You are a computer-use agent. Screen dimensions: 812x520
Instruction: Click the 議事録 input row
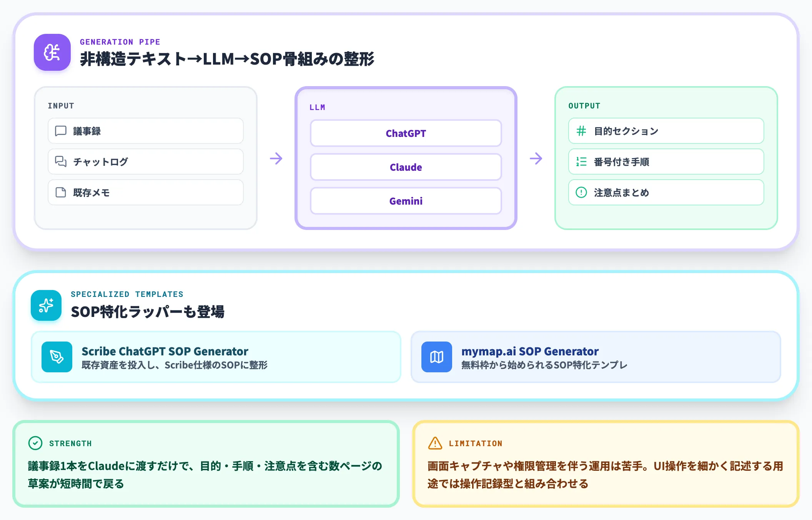[x=146, y=131]
